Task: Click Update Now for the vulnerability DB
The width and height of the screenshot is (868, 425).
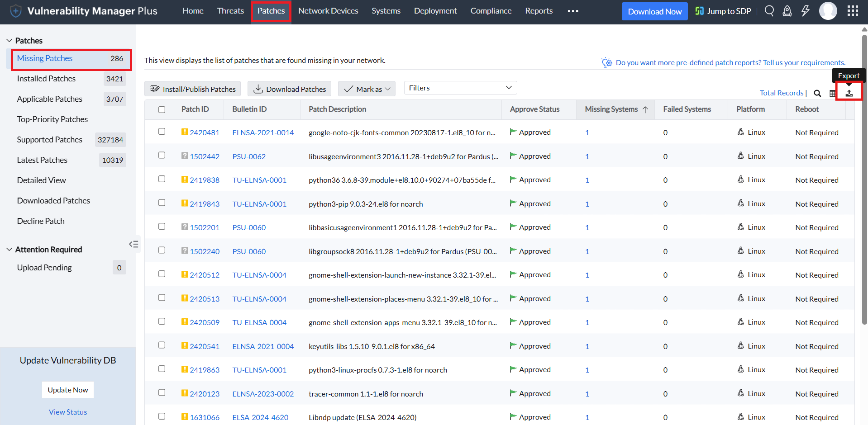Action: pyautogui.click(x=68, y=390)
